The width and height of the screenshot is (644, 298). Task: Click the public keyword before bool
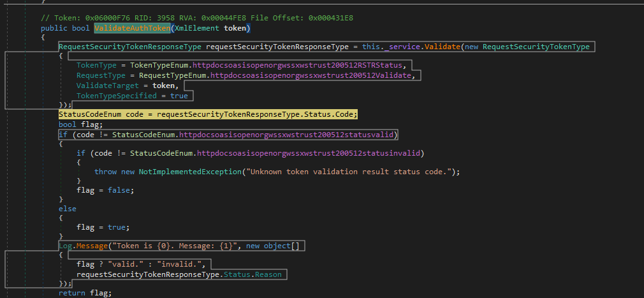point(54,28)
